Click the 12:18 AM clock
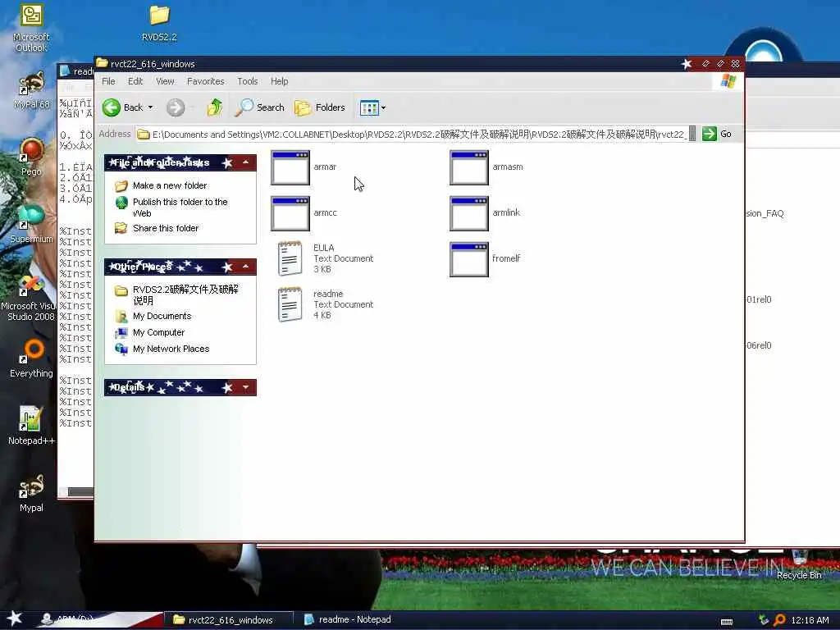840x630 pixels. tap(810, 620)
